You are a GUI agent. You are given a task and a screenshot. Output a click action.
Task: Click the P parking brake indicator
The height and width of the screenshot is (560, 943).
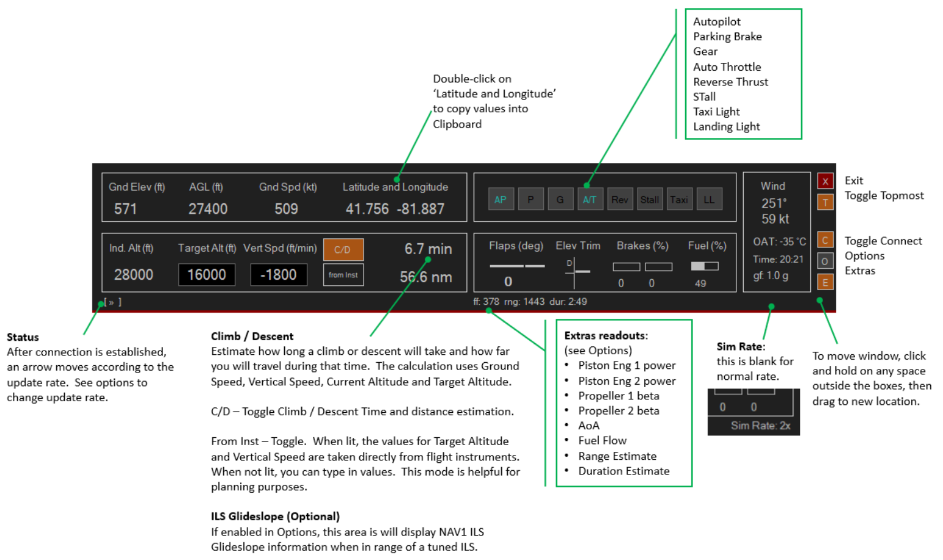[x=530, y=199]
